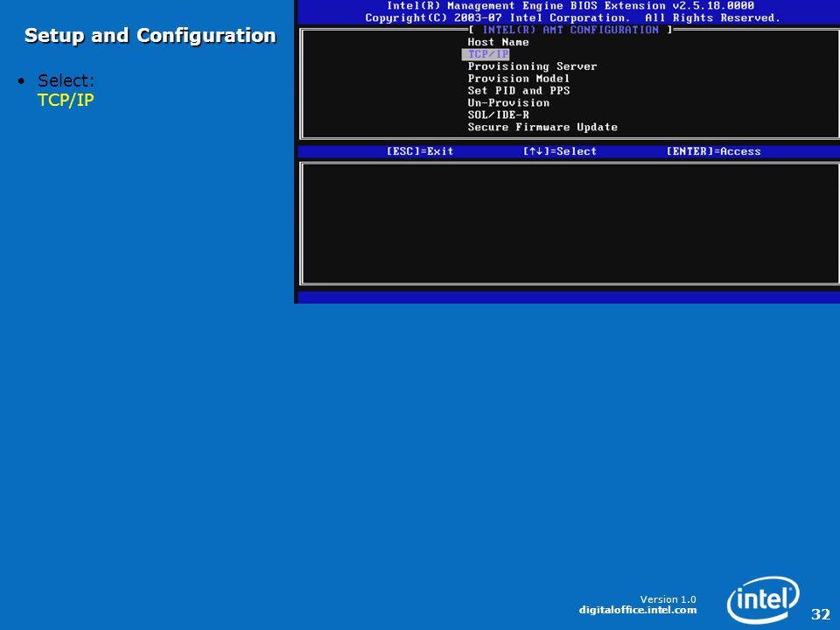Click the Management Engine BIOS Extension header
Viewport: 840px width, 630px height.
570,6
